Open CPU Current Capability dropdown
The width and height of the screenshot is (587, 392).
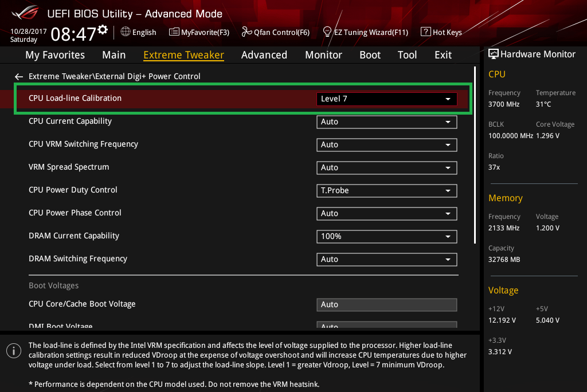coord(387,122)
